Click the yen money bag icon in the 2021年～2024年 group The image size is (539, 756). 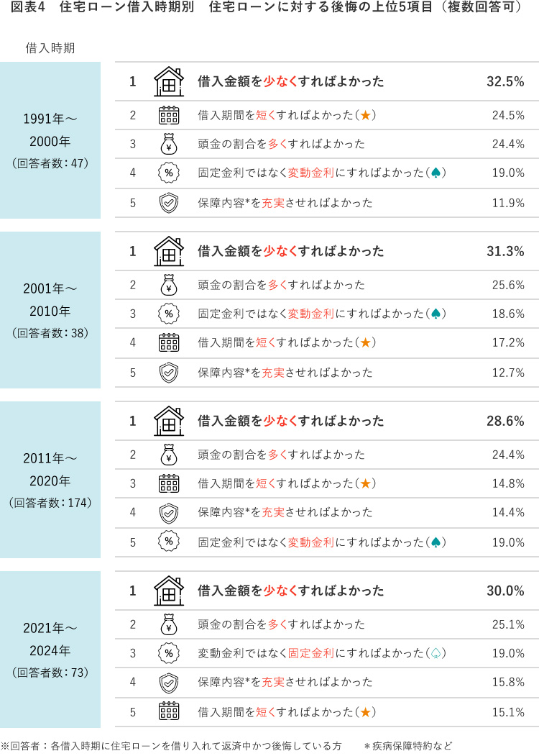[168, 624]
